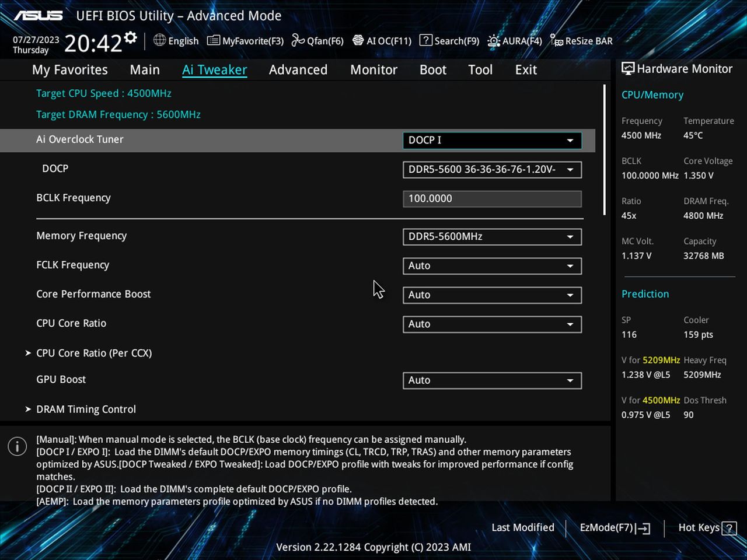Click the Hardware Monitor panel icon
Screen dimensions: 747x560
628,68
